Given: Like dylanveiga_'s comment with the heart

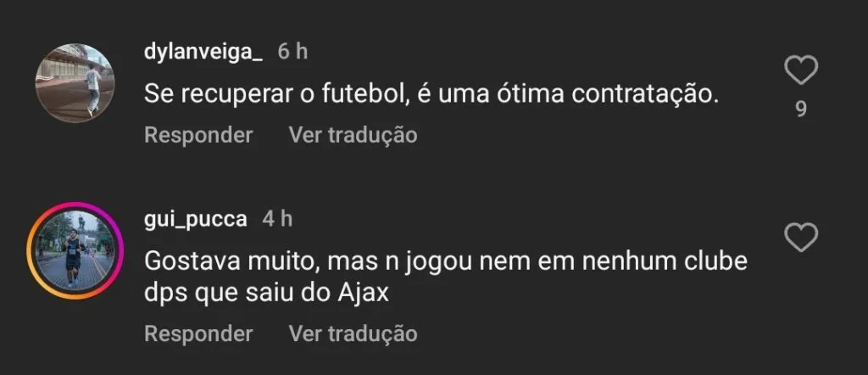Looking at the screenshot, I should [801, 71].
